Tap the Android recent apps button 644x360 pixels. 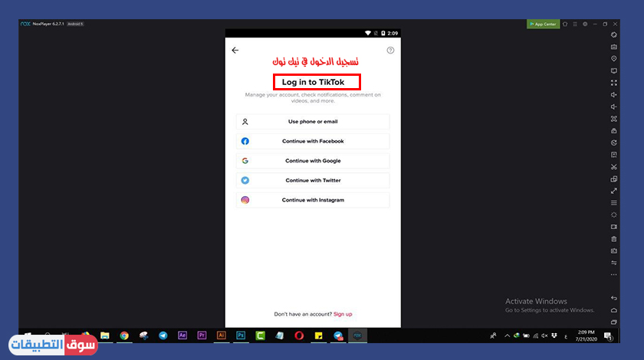click(613, 322)
